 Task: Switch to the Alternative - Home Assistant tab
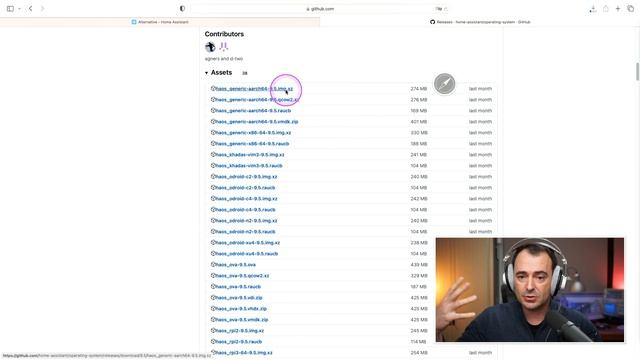tap(160, 22)
